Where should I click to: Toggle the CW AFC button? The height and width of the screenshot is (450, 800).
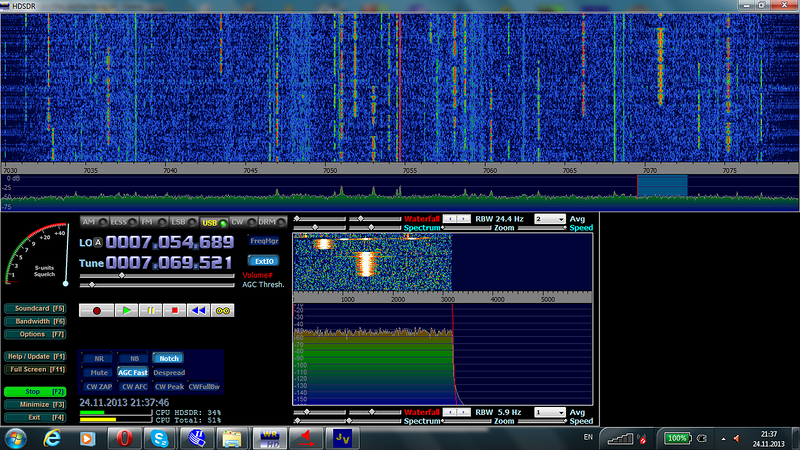(x=134, y=387)
